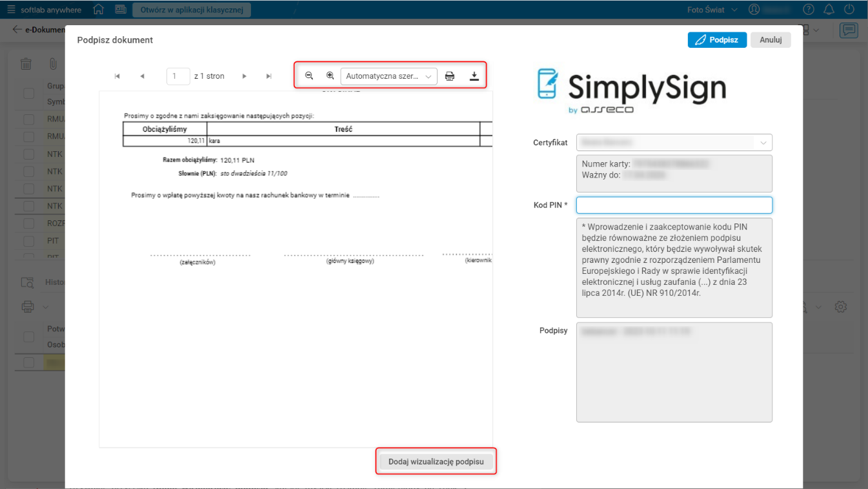The image size is (868, 489).
Task: Jump to the first page of the document
Action: click(x=117, y=76)
